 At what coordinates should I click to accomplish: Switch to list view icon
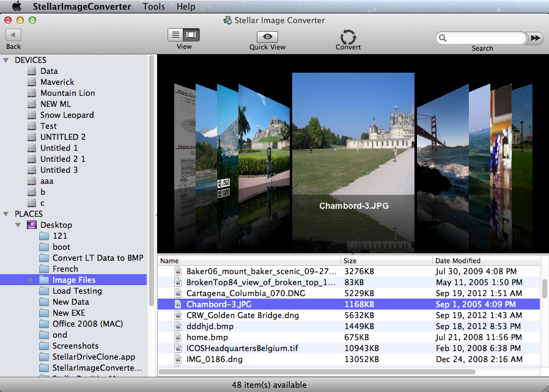tap(175, 35)
